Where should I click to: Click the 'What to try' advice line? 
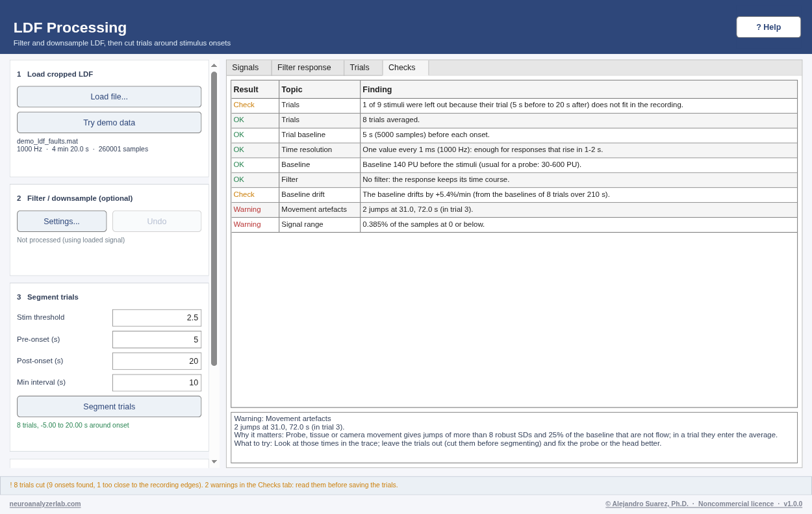click(448, 443)
